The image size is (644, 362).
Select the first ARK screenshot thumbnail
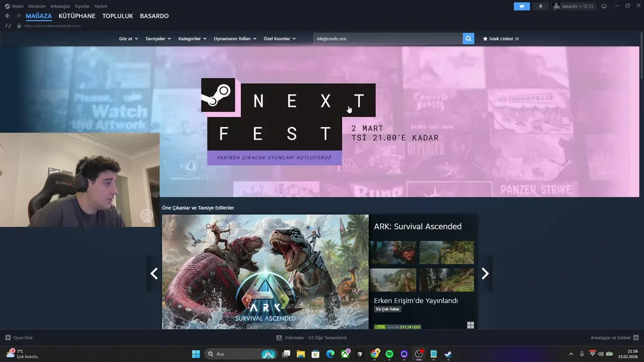[393, 253]
